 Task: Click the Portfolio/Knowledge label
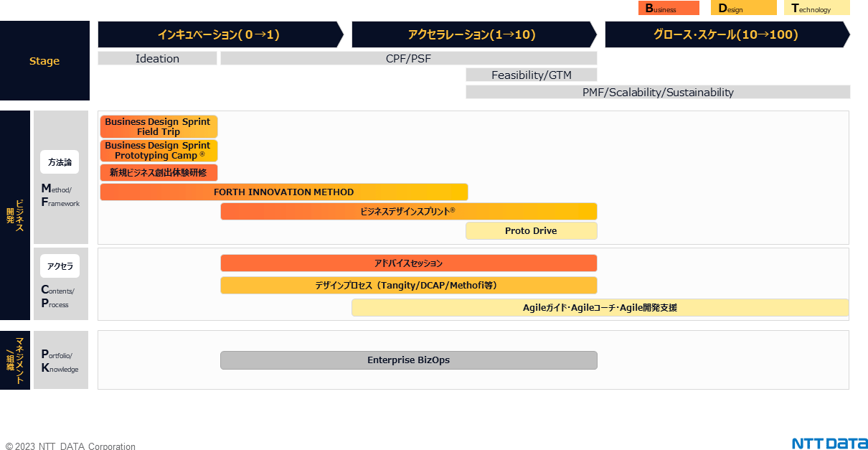[60, 361]
